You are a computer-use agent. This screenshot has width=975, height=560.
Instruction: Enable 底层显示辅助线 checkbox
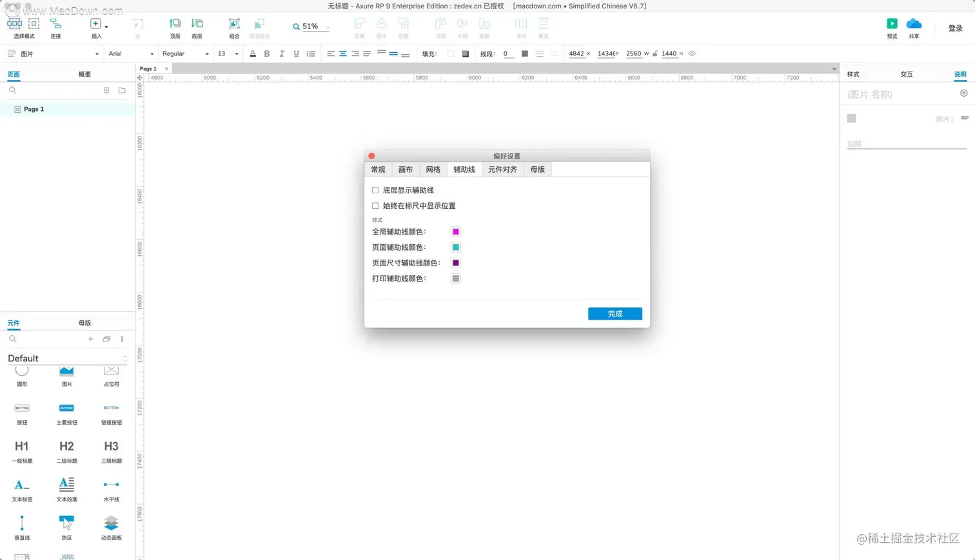coord(375,189)
